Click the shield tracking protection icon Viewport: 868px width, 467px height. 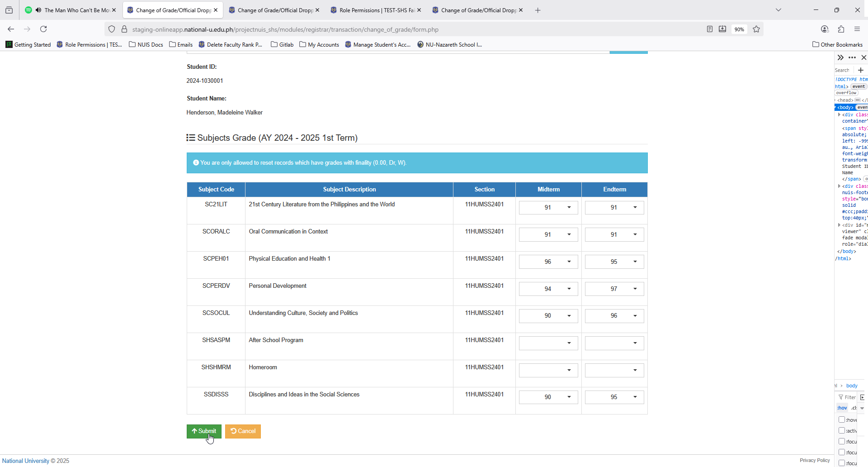point(112,29)
